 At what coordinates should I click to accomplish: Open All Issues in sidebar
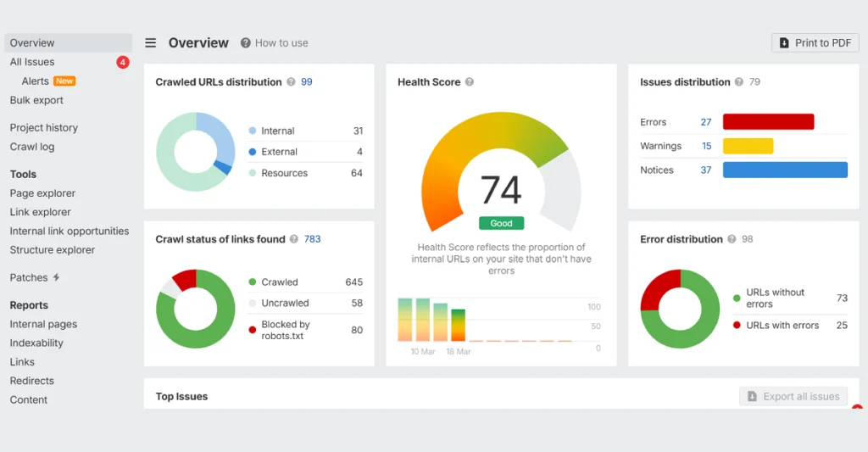pos(32,62)
